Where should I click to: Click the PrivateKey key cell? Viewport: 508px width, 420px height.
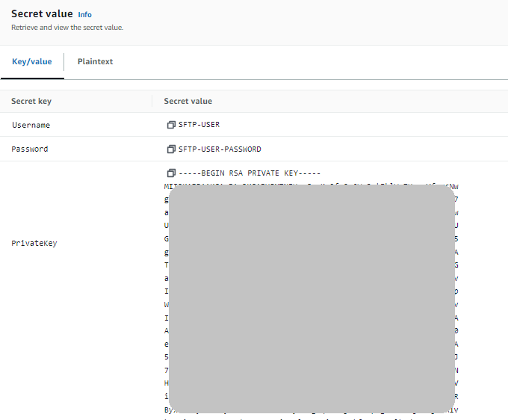[34, 243]
